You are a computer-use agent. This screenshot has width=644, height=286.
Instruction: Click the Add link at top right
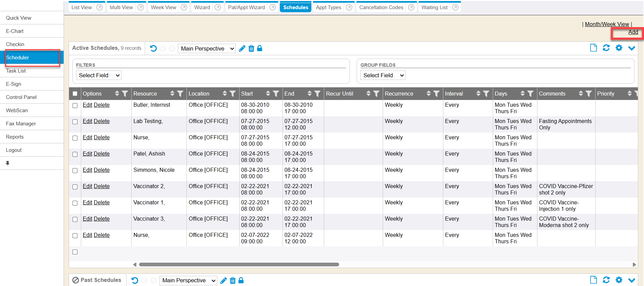633,32
